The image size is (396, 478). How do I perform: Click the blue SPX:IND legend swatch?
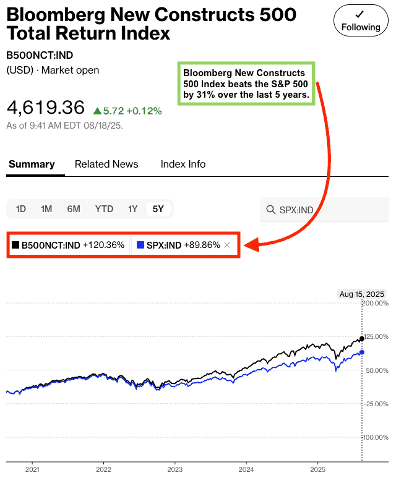[140, 245]
